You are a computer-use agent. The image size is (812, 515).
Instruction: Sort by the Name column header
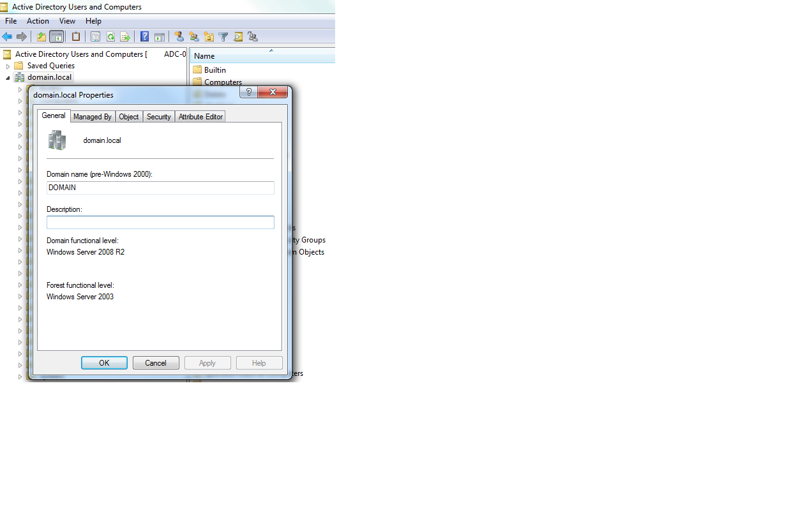262,56
